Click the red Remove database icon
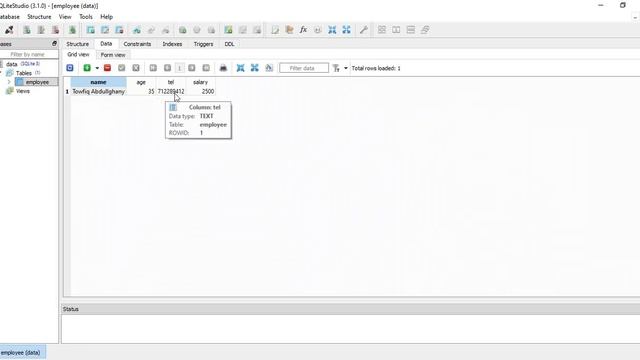 click(x=56, y=30)
